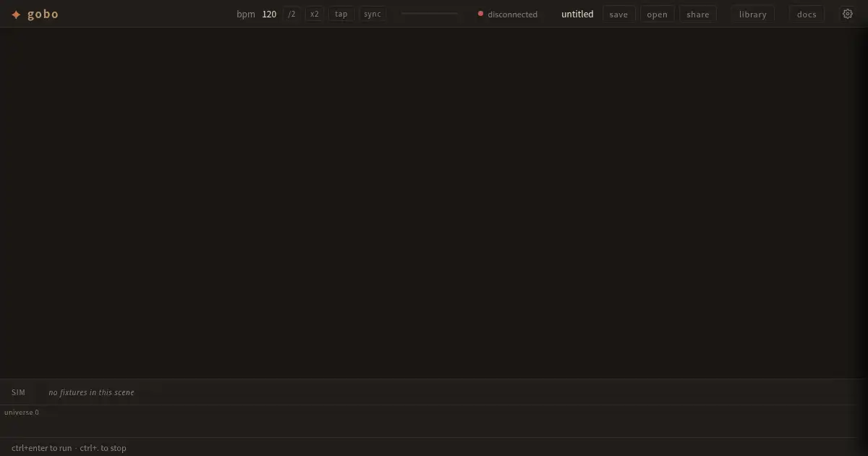
Task: Open a project with open button
Action: click(x=658, y=14)
